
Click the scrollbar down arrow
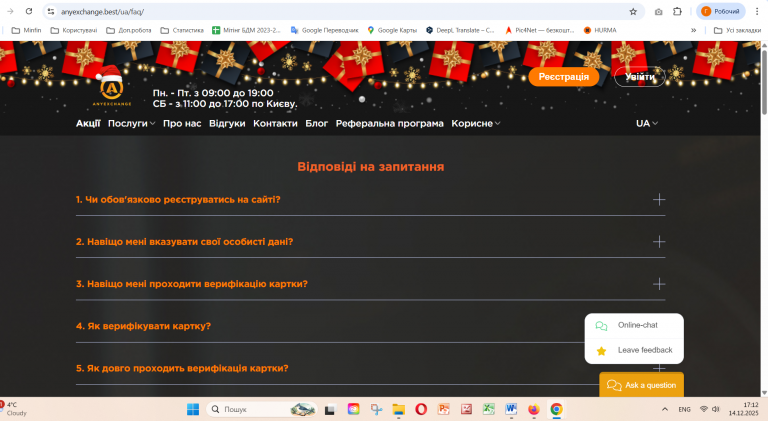point(764,393)
